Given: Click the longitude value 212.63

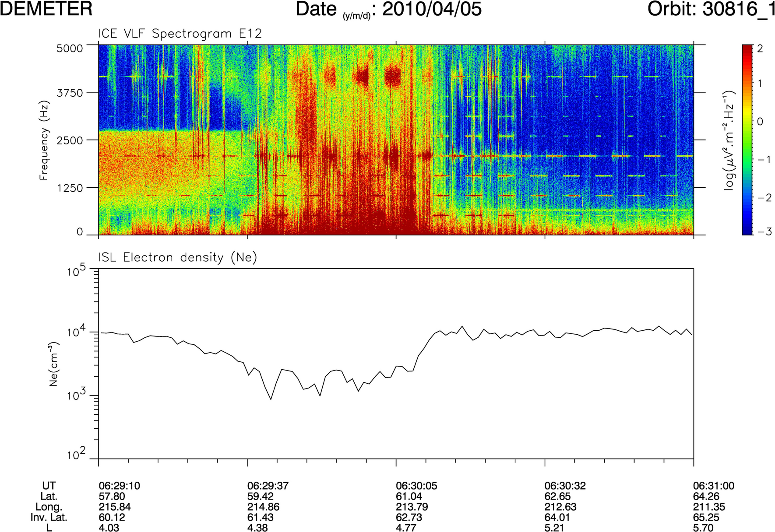Looking at the screenshot, I should tap(560, 507).
